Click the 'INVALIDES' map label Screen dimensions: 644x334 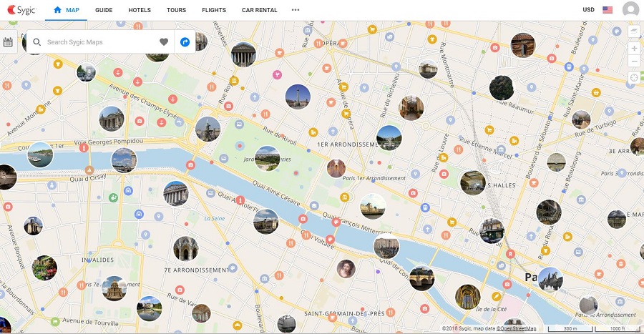point(98,260)
